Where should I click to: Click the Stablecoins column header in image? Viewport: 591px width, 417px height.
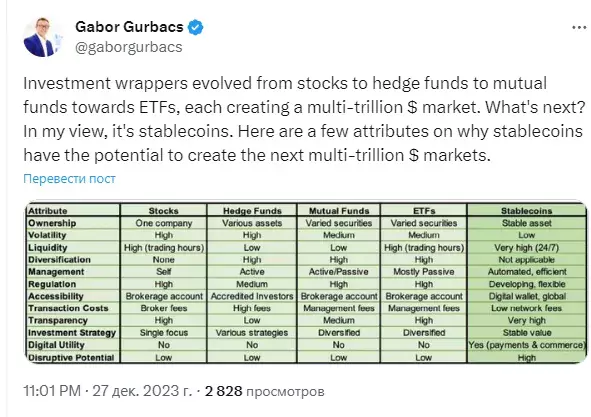point(527,211)
